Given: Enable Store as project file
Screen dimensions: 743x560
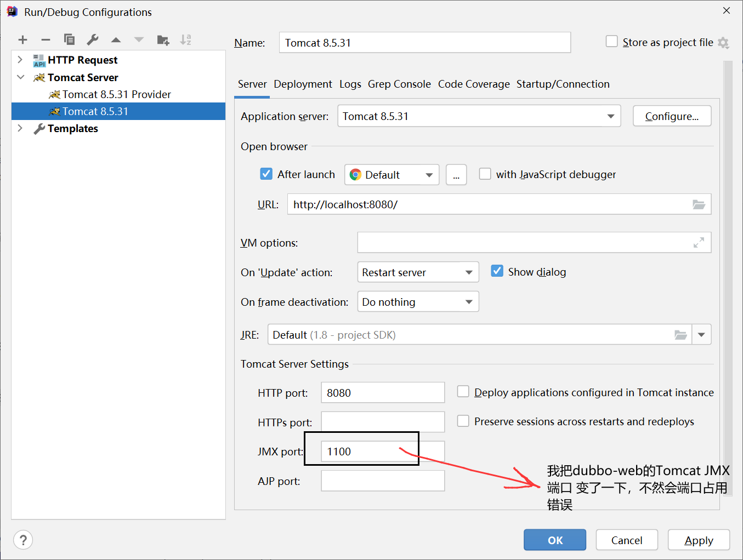Looking at the screenshot, I should click(x=611, y=42).
